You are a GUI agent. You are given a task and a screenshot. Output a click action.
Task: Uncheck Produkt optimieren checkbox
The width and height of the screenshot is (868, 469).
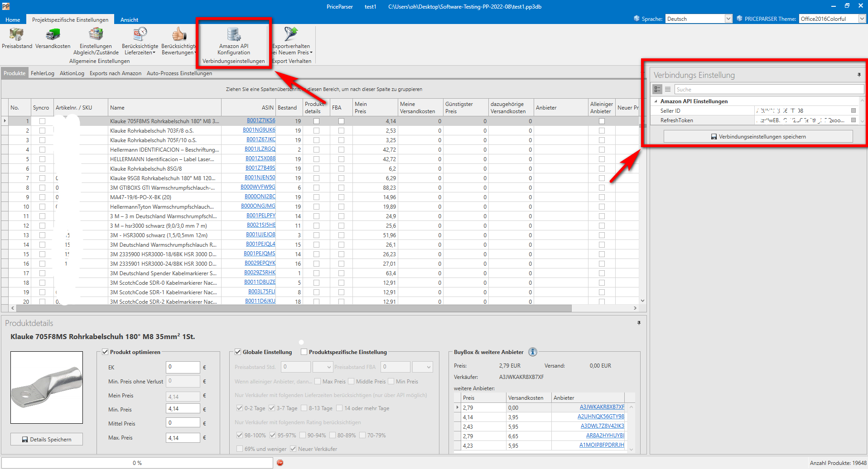point(105,352)
